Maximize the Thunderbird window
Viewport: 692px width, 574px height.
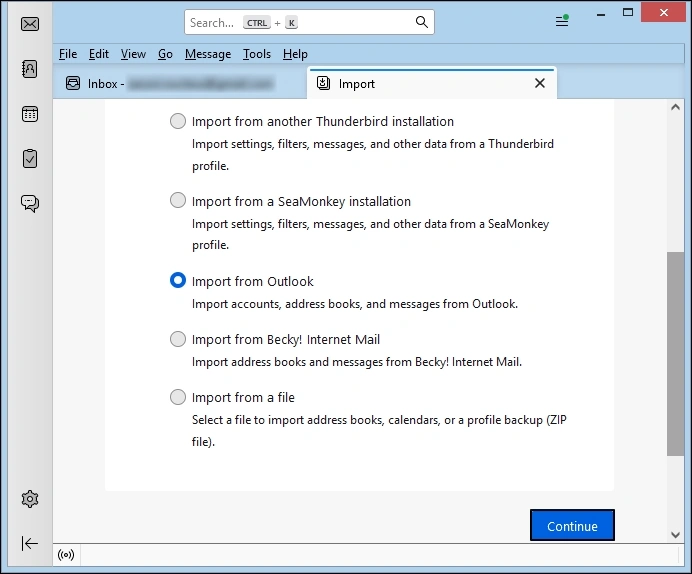pos(628,12)
